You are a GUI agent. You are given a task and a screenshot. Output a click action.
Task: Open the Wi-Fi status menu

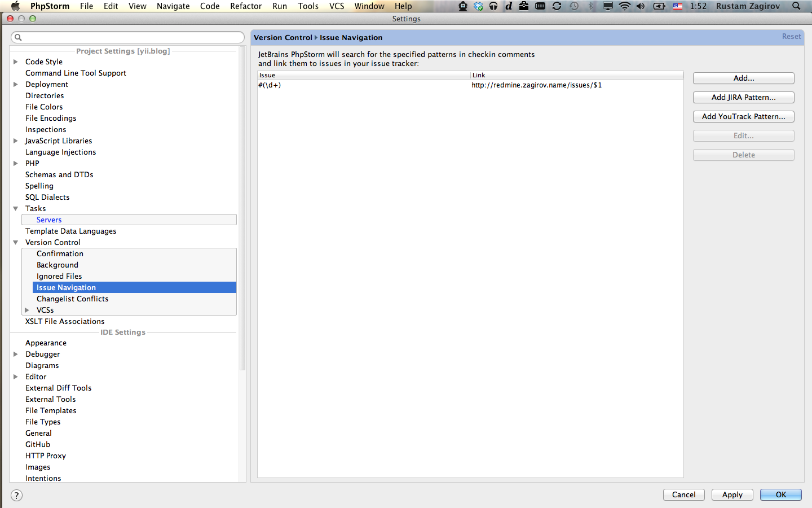click(x=624, y=6)
